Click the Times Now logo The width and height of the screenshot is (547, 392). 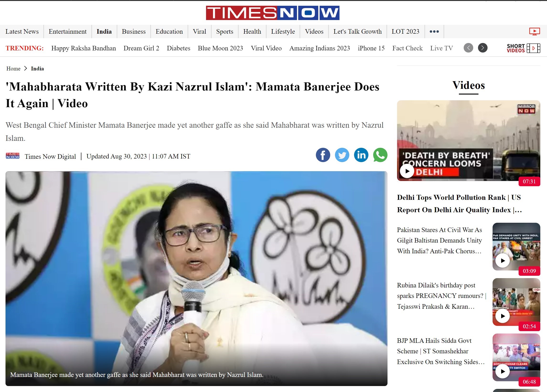[272, 13]
